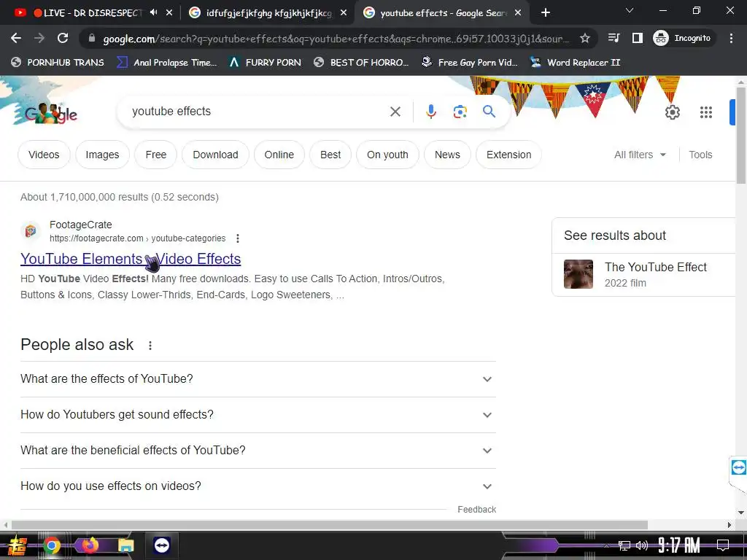This screenshot has width=747, height=560.
Task: Select the Online filter chip
Action: [279, 155]
